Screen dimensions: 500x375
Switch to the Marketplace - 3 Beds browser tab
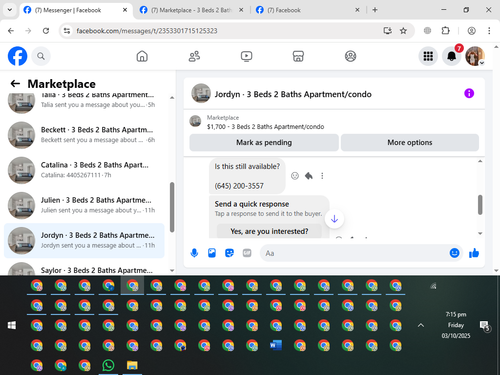191,10
